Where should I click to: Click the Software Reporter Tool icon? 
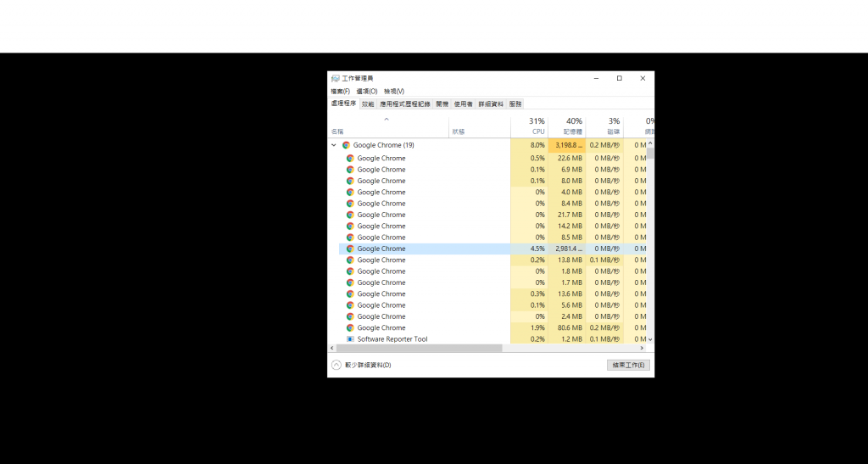tap(350, 338)
